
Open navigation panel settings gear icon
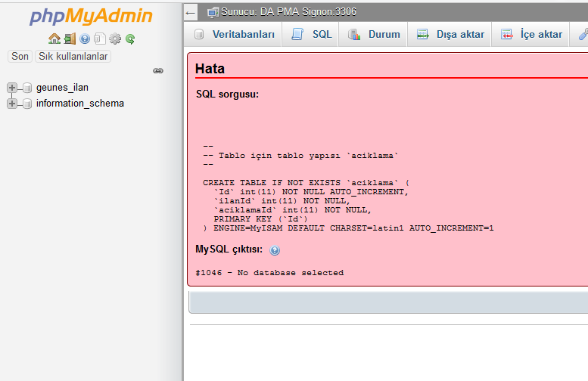click(115, 39)
